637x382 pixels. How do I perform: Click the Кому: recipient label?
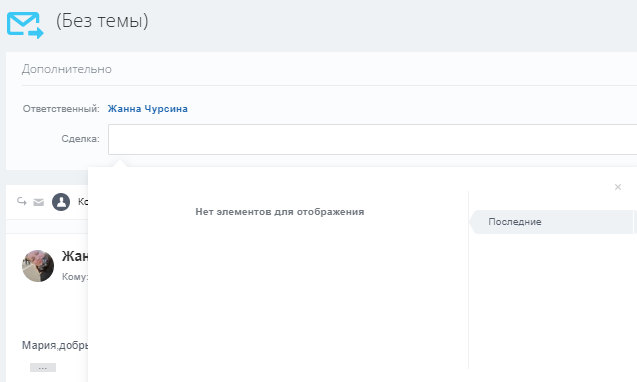(75, 277)
